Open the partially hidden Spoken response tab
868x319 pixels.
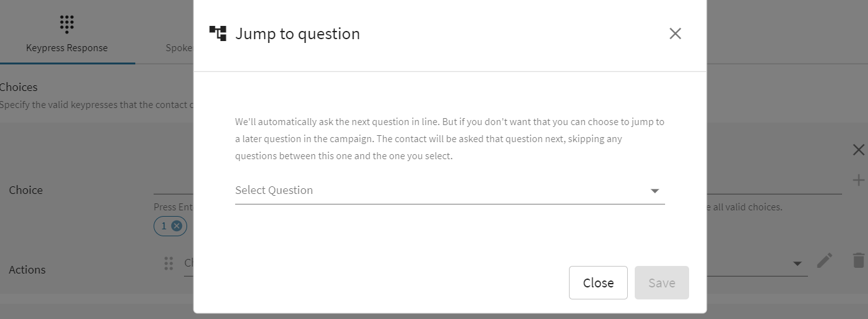pos(179,48)
